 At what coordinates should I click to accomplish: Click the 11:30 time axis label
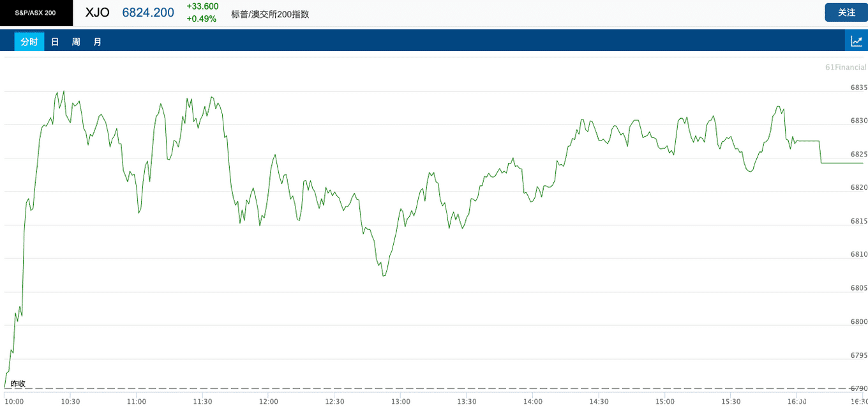(202, 402)
